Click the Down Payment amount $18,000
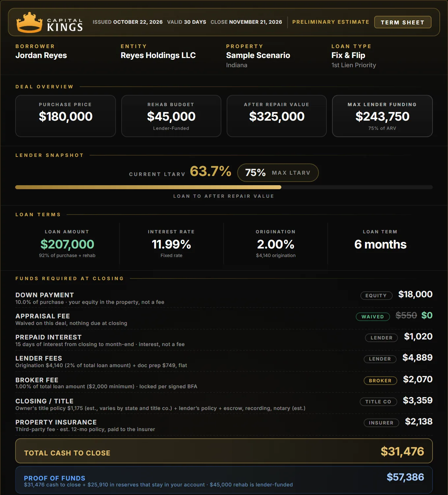 coord(415,294)
